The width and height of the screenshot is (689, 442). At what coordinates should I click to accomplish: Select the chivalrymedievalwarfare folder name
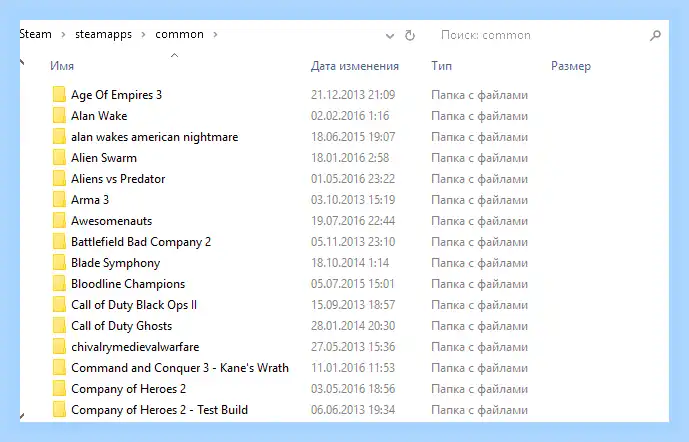pyautogui.click(x=135, y=347)
